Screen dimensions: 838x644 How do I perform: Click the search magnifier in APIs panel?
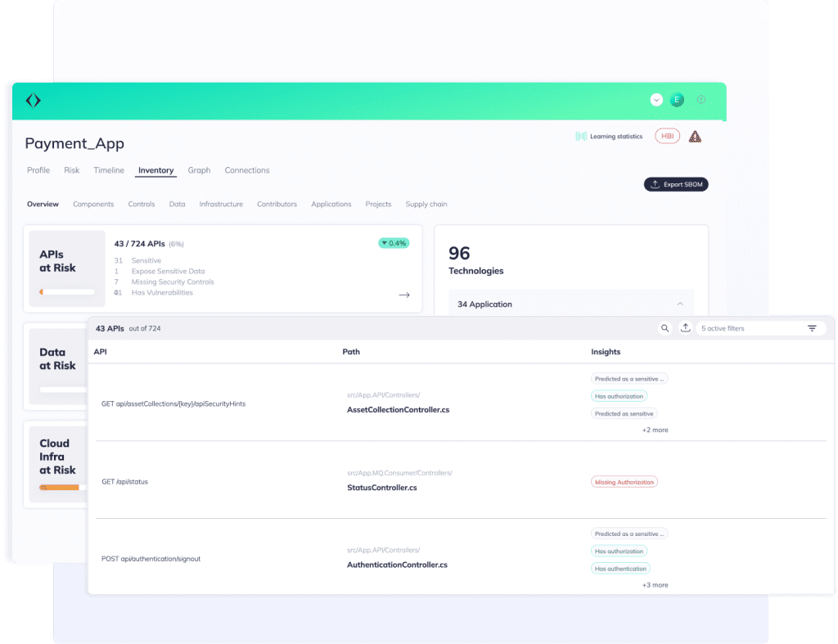click(665, 328)
